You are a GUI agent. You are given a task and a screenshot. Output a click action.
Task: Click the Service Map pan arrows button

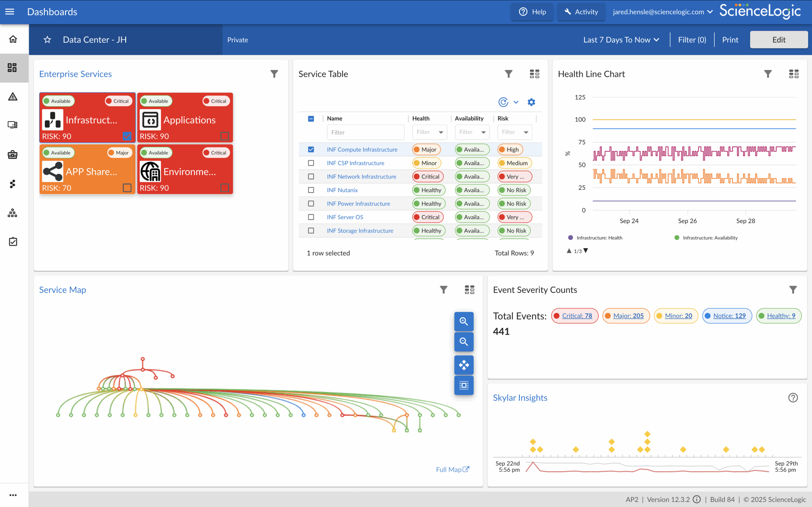coord(464,365)
